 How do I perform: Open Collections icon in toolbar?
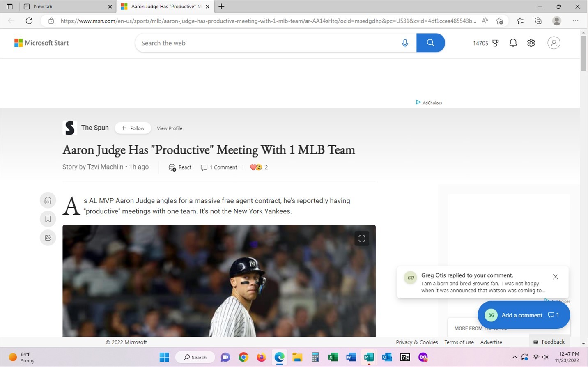tap(538, 21)
